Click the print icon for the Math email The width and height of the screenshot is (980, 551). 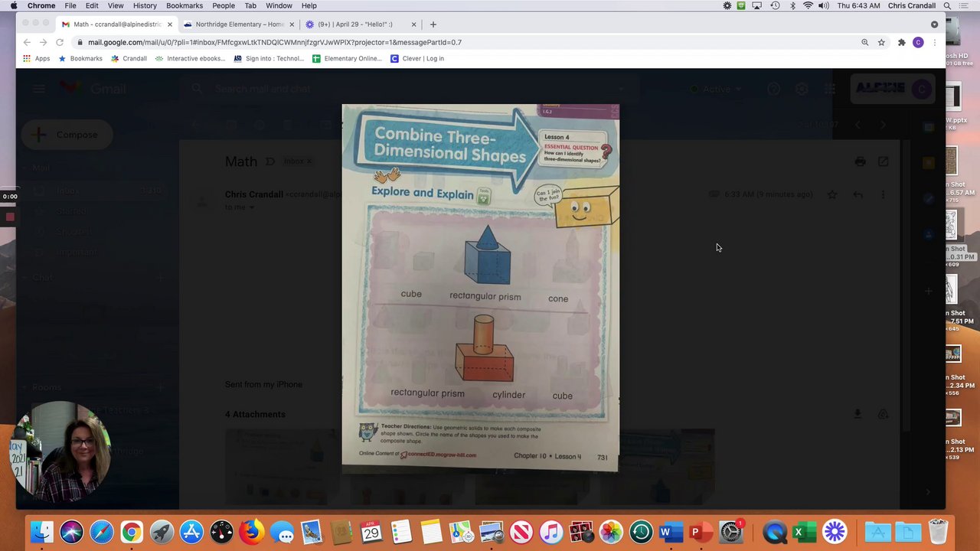(x=860, y=161)
